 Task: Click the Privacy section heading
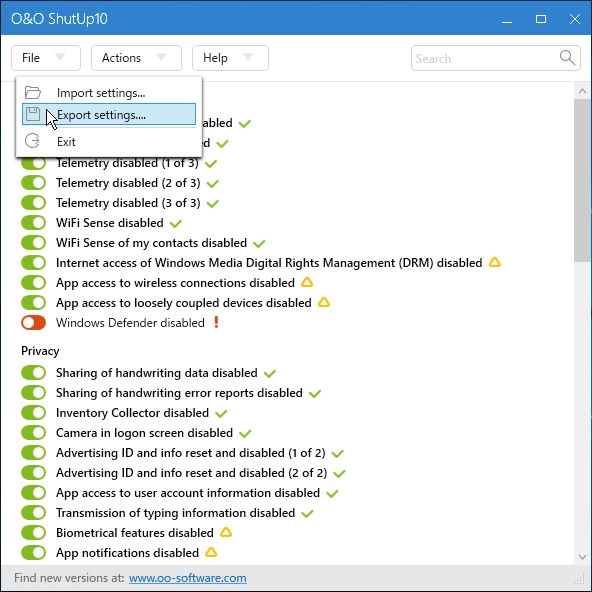pos(40,351)
